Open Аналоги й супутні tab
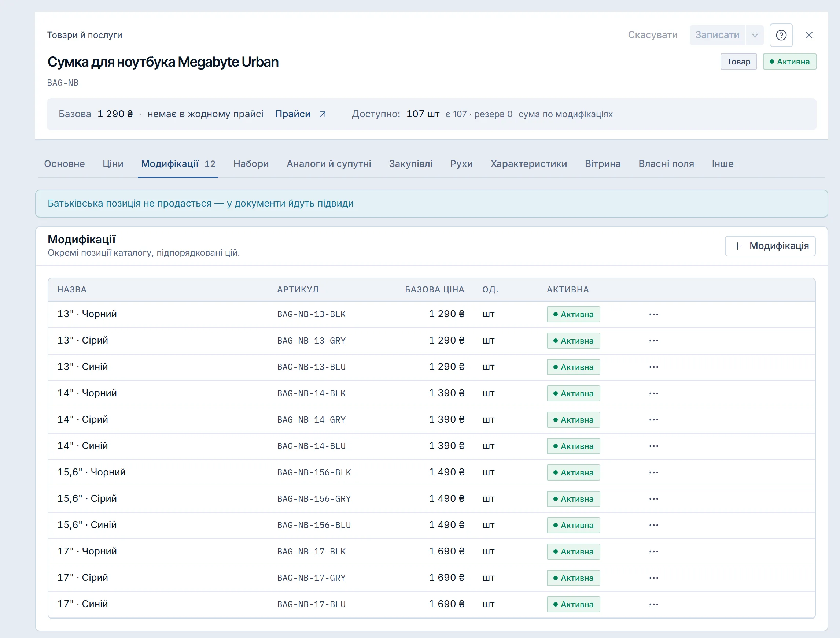Viewport: 840px width, 638px height. click(x=329, y=164)
